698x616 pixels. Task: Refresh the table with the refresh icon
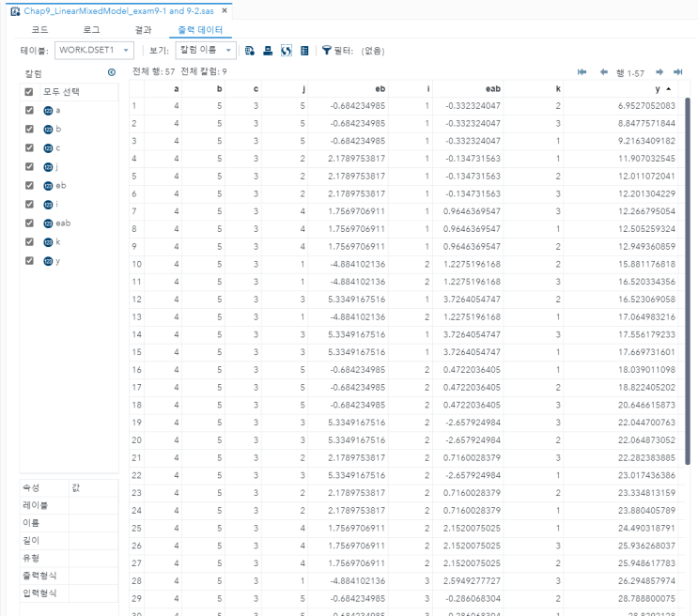point(287,51)
